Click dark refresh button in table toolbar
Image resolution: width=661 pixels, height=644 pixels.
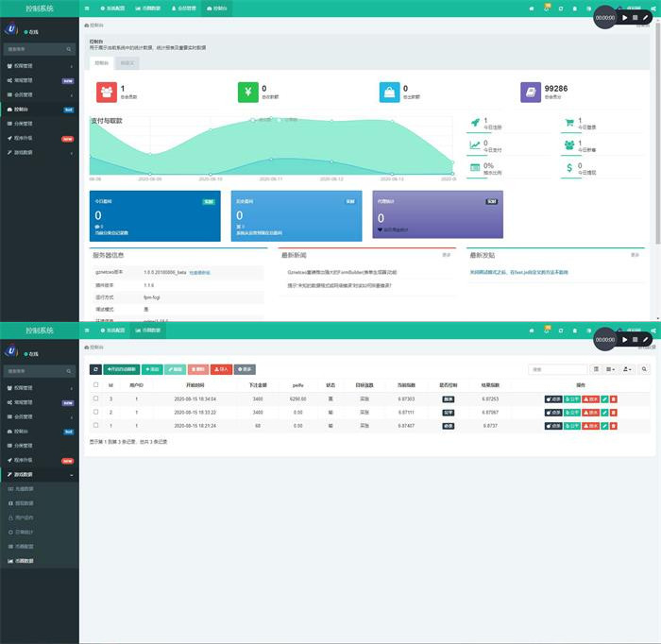tap(95, 369)
